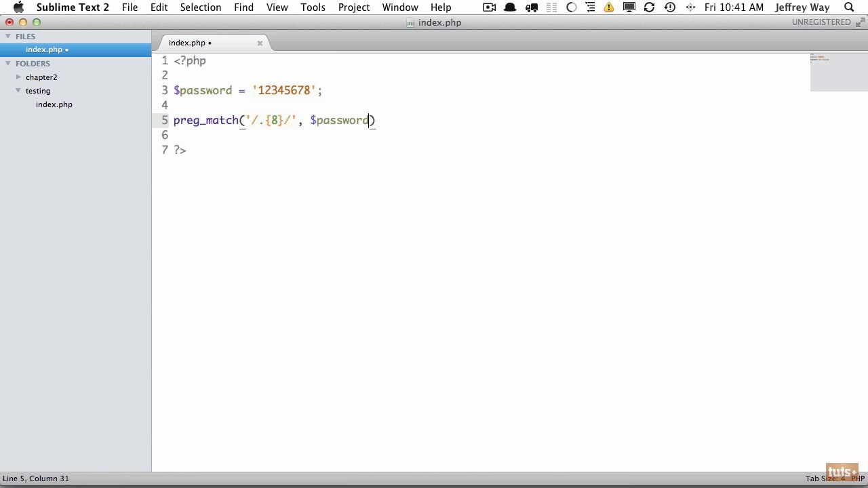Click the PHP file icon in window title

(x=410, y=22)
